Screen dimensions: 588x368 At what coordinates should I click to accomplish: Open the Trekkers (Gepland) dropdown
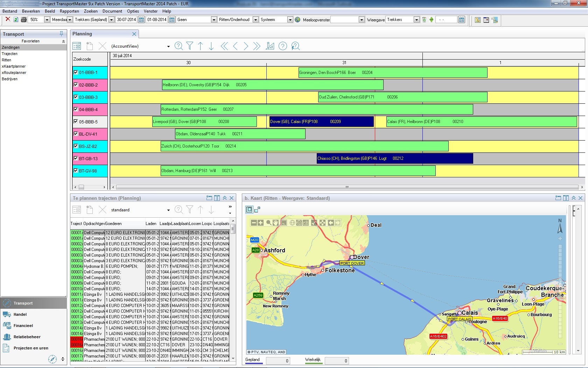point(111,20)
